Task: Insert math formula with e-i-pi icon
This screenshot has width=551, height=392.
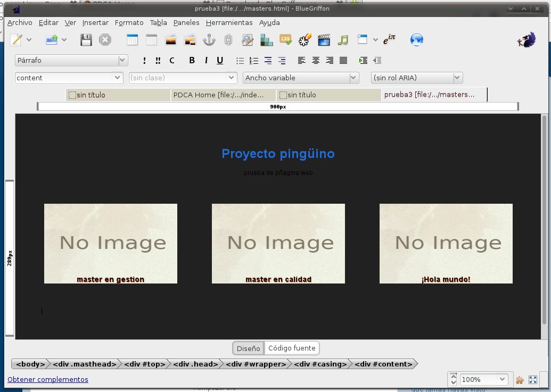Action: tap(389, 39)
